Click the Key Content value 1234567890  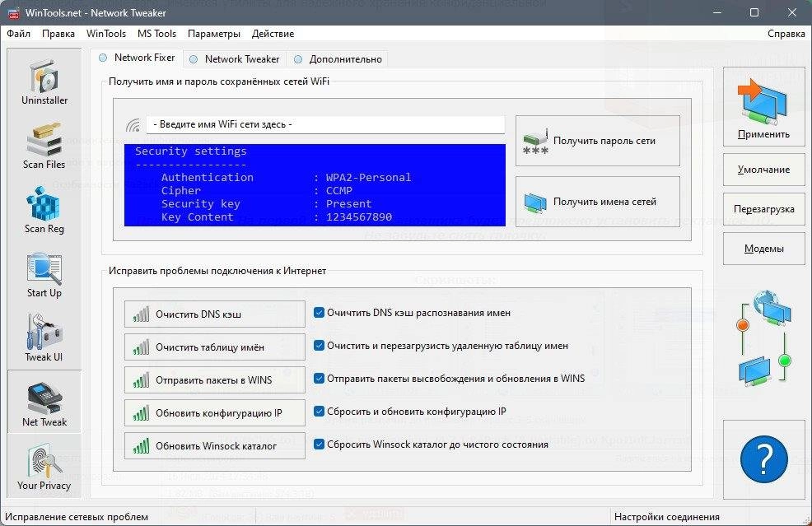(359, 217)
